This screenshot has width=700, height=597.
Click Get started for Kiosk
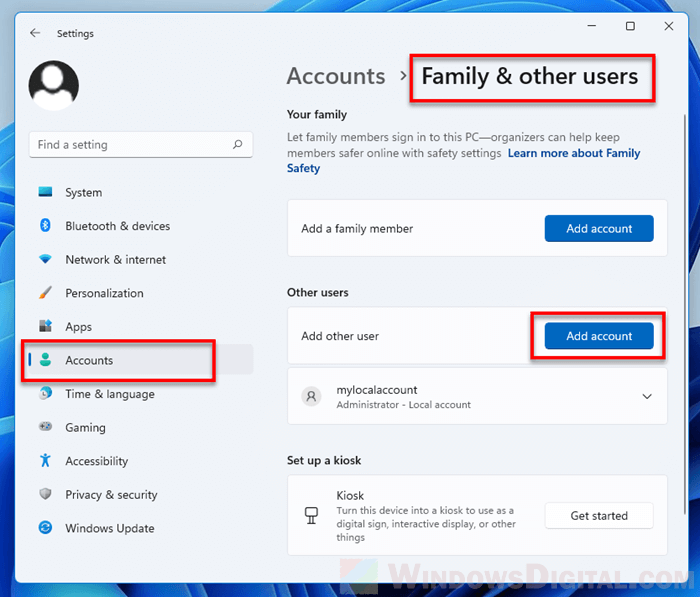coord(599,515)
